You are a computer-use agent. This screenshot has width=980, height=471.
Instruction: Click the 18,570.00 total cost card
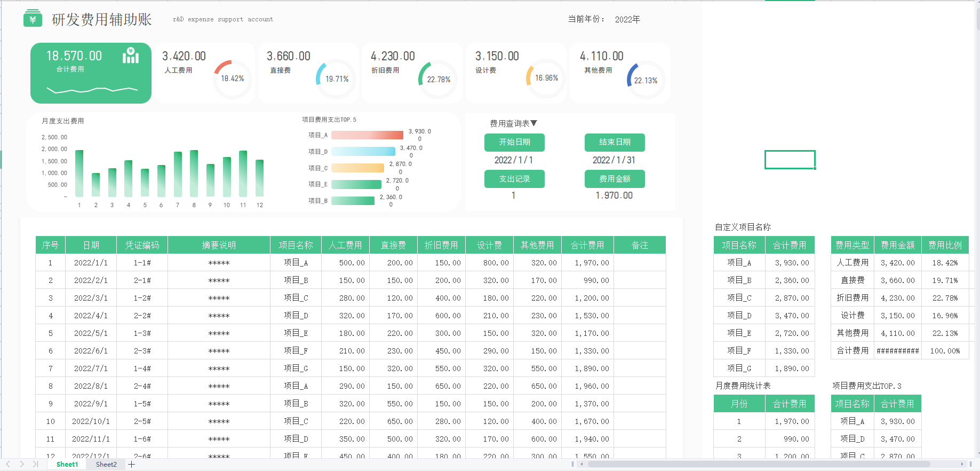coord(91,73)
